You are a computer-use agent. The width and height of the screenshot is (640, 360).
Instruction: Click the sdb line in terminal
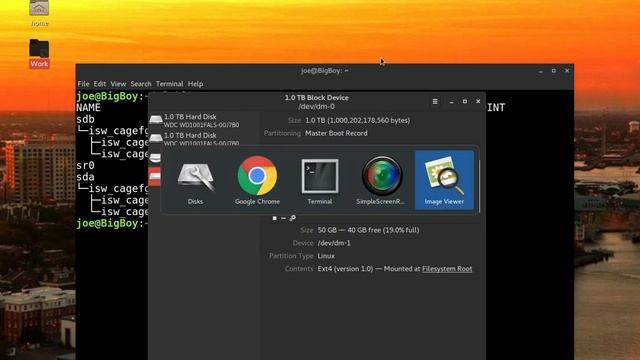85,119
